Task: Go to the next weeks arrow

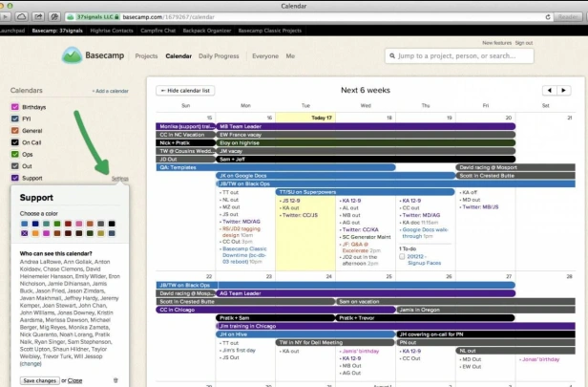Action: [563, 90]
